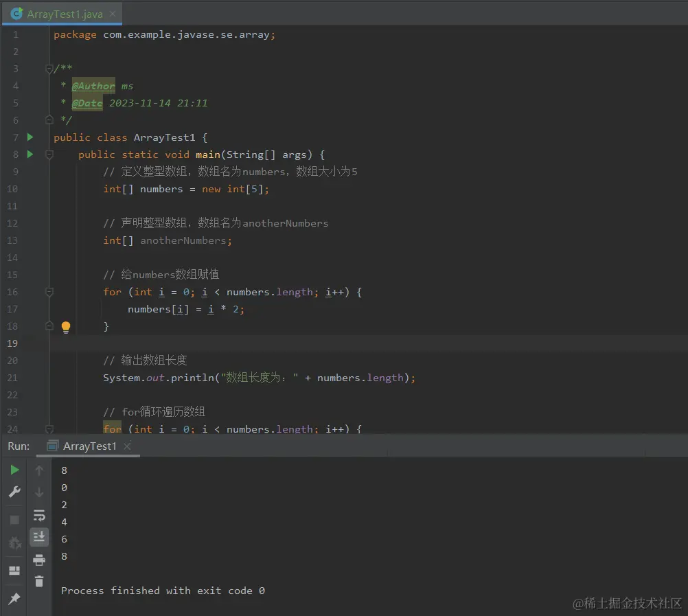Click the date 2023-11-14 21:11 in Javadoc
The image size is (688, 616).
pos(159,103)
